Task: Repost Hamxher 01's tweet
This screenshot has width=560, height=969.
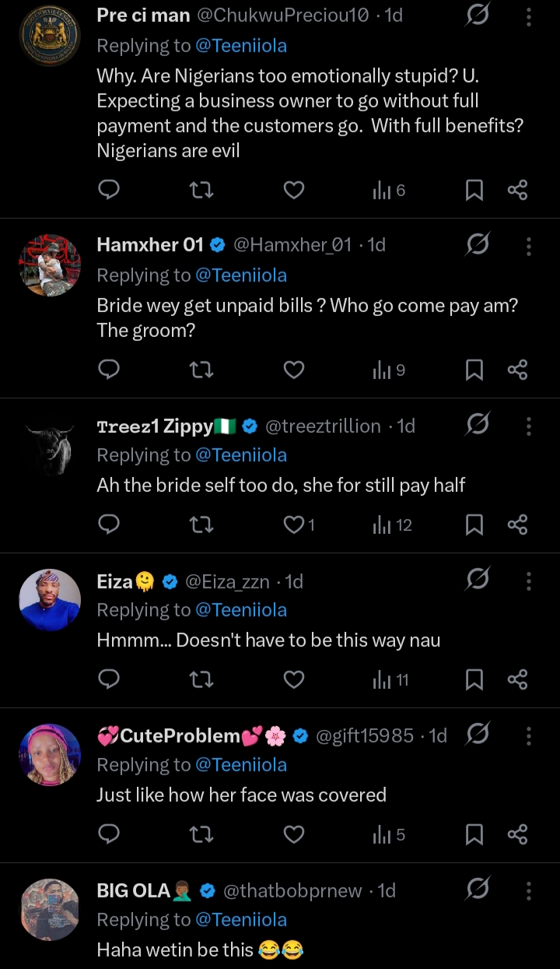Action: (x=201, y=370)
